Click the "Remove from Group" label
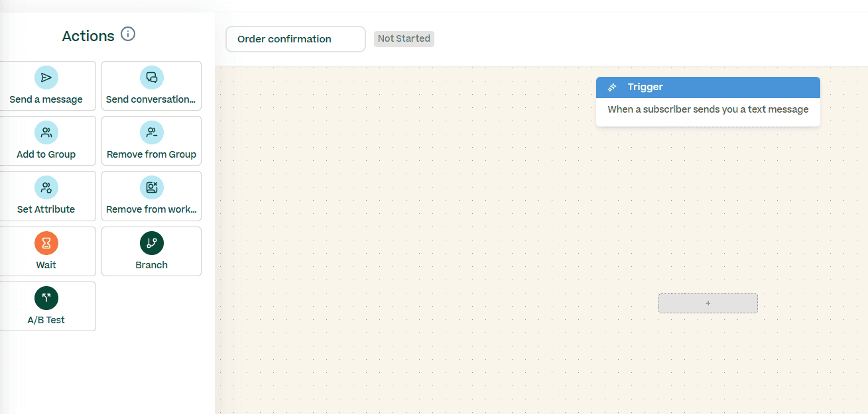 click(152, 154)
